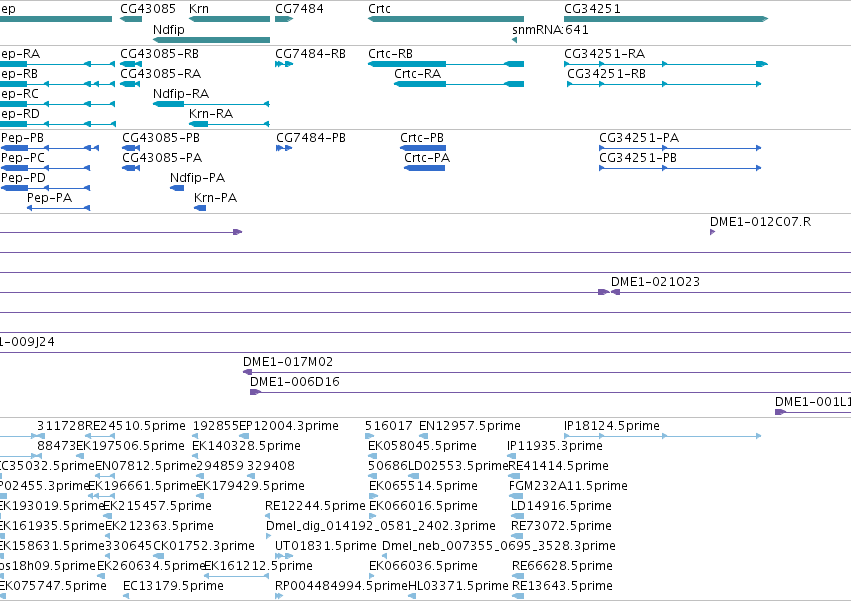This screenshot has height=601, width=851.
Task: Click EST EK179429.5prime
Action: (250, 485)
